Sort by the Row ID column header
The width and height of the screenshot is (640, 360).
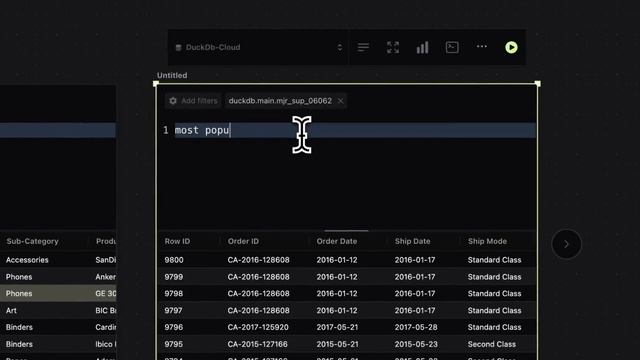coord(177,241)
